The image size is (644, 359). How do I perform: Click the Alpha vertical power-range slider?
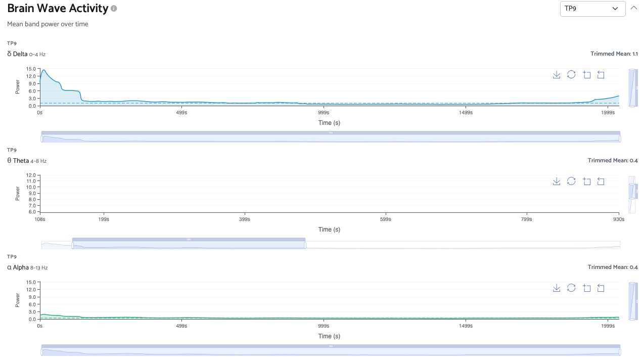pyautogui.click(x=632, y=301)
